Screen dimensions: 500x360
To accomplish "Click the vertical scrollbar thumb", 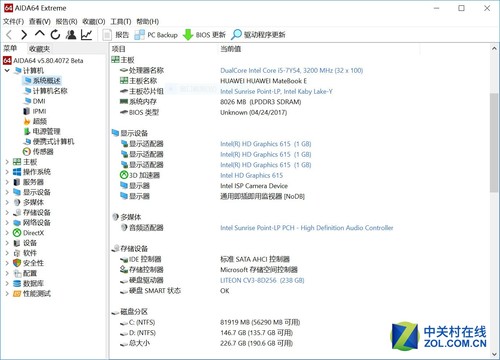I will (x=494, y=143).
